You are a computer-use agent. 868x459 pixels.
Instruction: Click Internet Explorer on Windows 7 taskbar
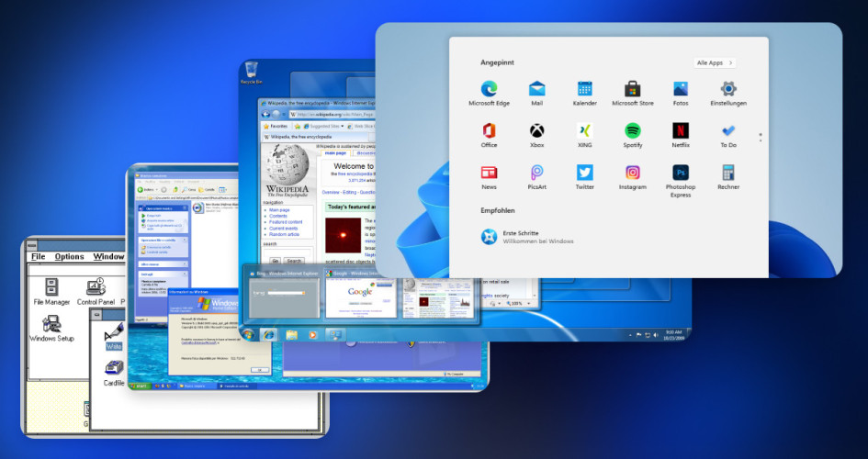pyautogui.click(x=268, y=334)
